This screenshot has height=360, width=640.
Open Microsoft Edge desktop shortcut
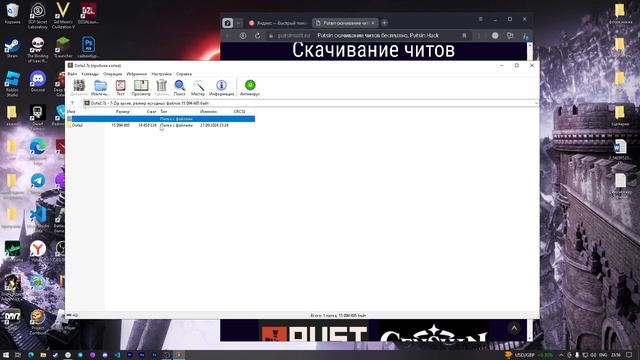click(x=38, y=152)
